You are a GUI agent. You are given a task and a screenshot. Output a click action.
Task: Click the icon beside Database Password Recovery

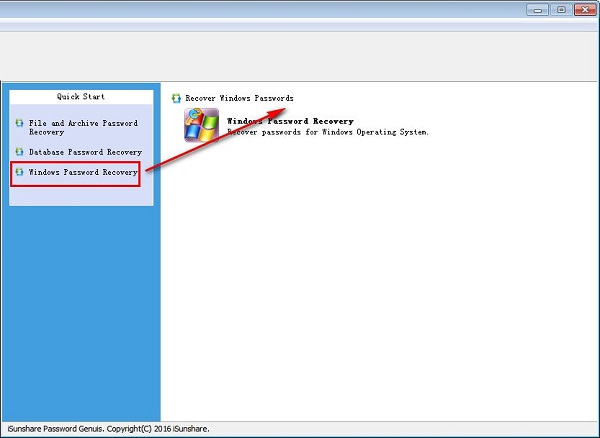point(19,151)
